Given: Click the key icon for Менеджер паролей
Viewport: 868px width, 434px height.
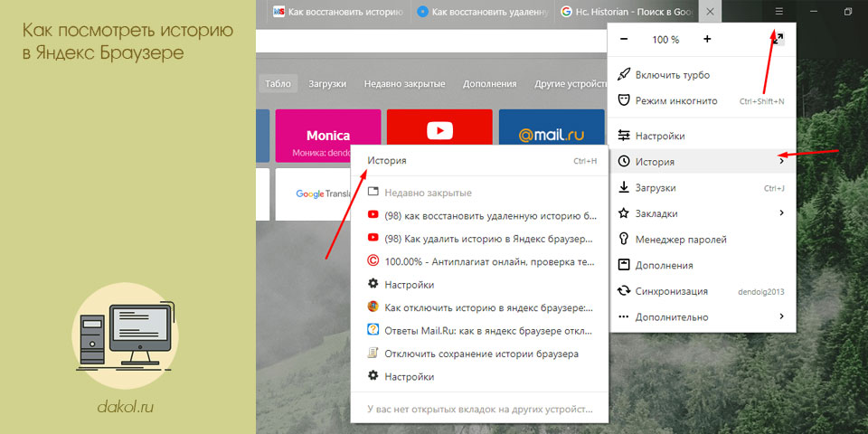Looking at the screenshot, I should [x=624, y=239].
